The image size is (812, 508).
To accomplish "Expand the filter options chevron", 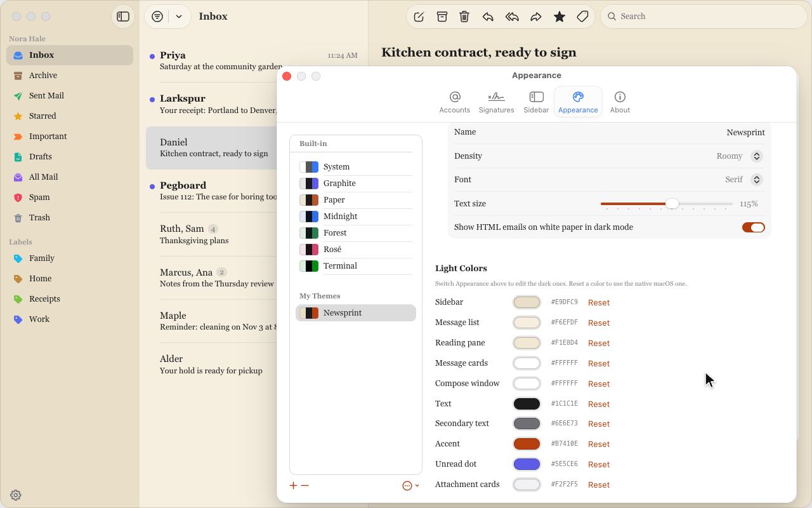I will pyautogui.click(x=179, y=17).
